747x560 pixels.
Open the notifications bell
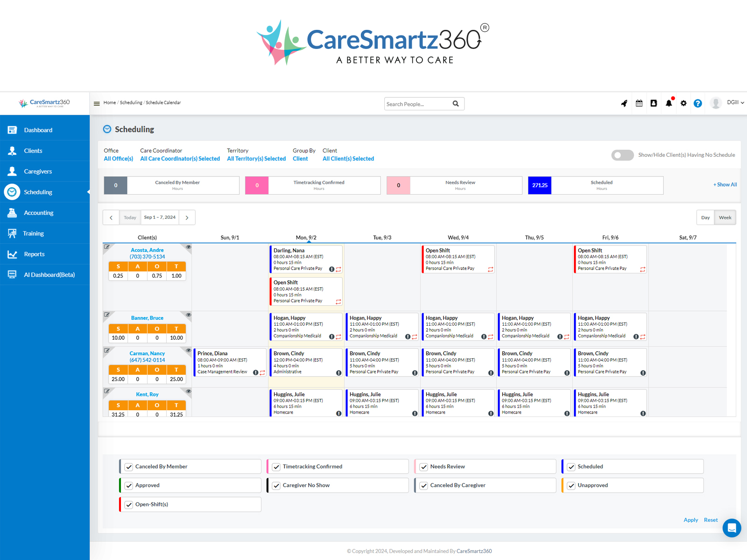669,103
